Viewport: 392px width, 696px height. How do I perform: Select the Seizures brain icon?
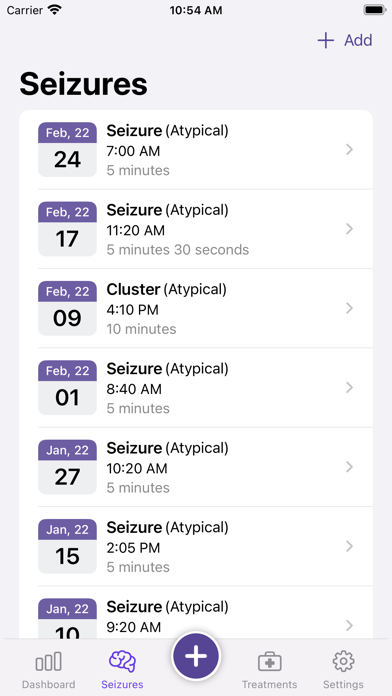(x=123, y=661)
